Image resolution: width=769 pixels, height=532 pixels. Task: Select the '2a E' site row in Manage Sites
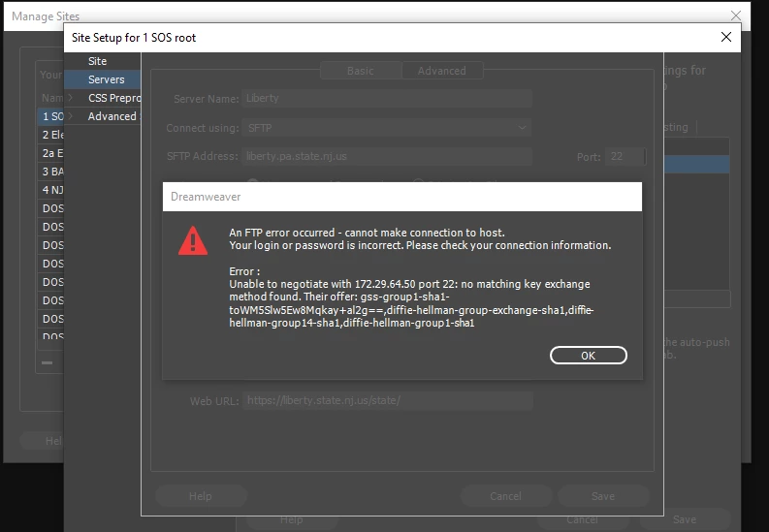click(x=51, y=153)
